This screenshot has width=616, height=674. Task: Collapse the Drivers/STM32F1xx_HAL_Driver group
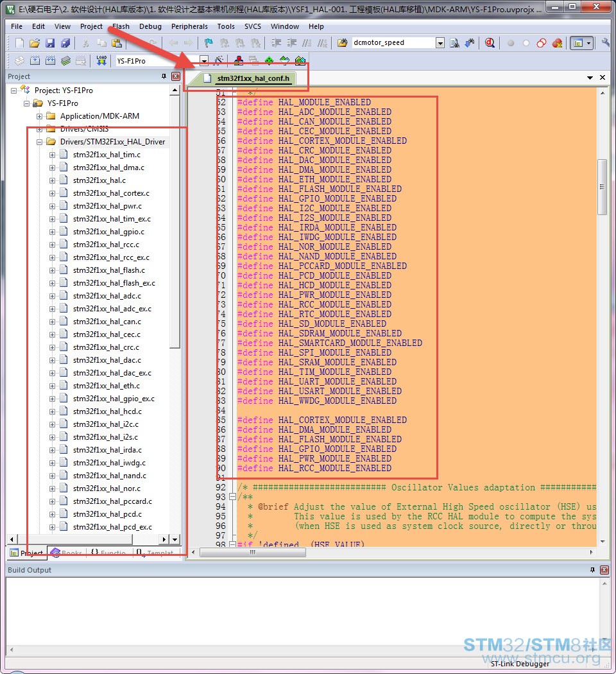[x=40, y=142]
